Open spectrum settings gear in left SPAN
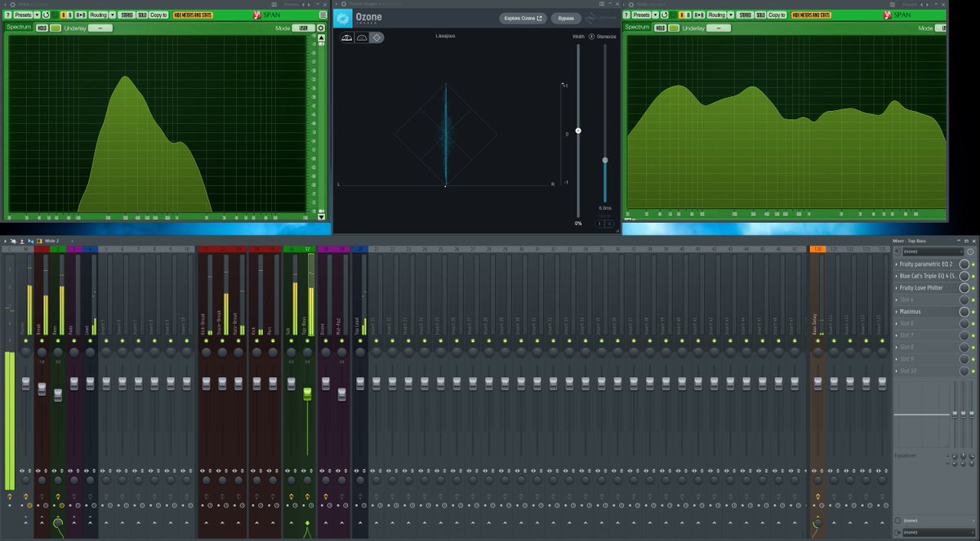 click(x=321, y=28)
